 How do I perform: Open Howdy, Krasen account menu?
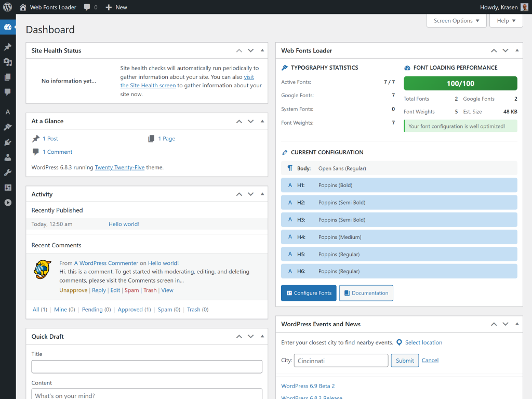pos(504,7)
